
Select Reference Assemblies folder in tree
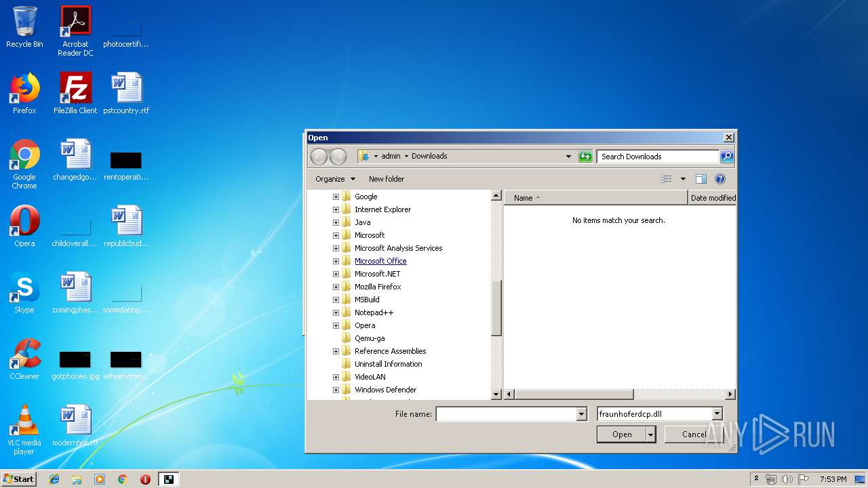click(390, 351)
